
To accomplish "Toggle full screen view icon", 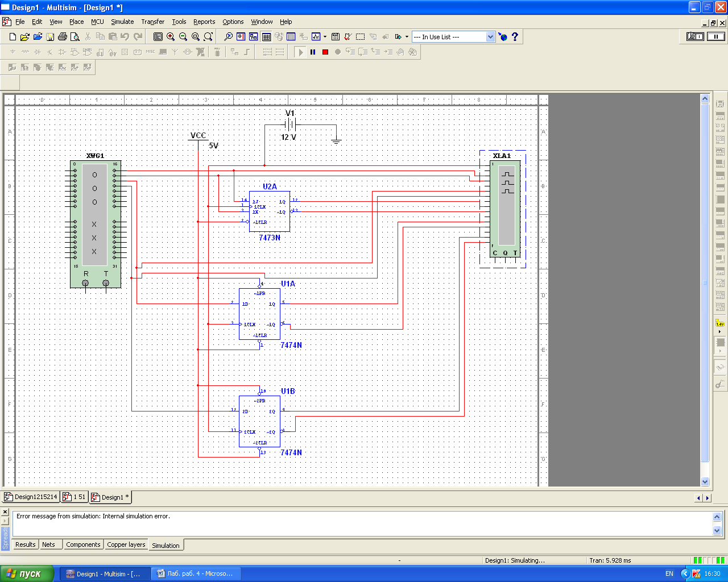I will 158,36.
